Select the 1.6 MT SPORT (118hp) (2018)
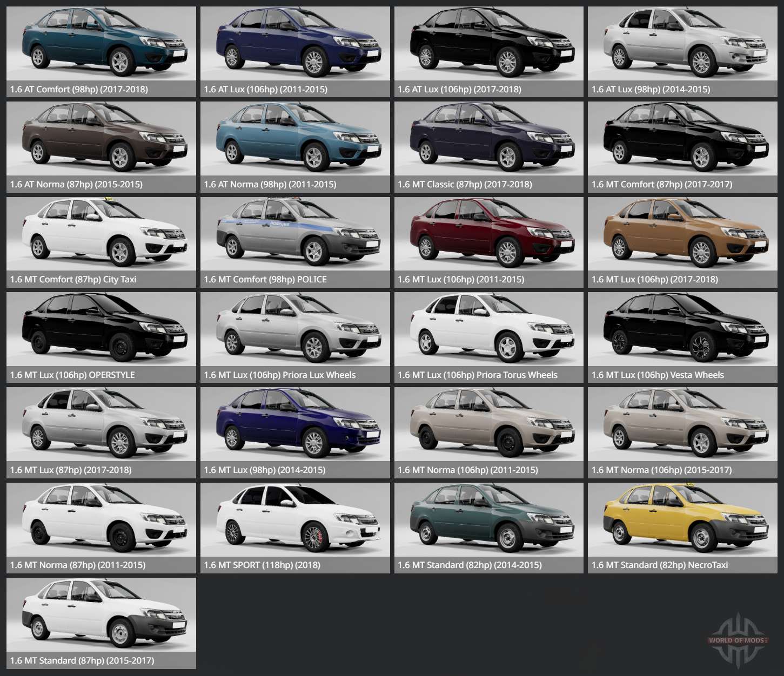 (x=295, y=528)
